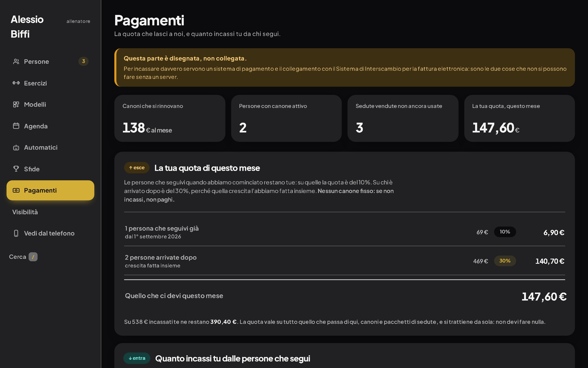Click the row 1 persona che seguivi già

345,232
